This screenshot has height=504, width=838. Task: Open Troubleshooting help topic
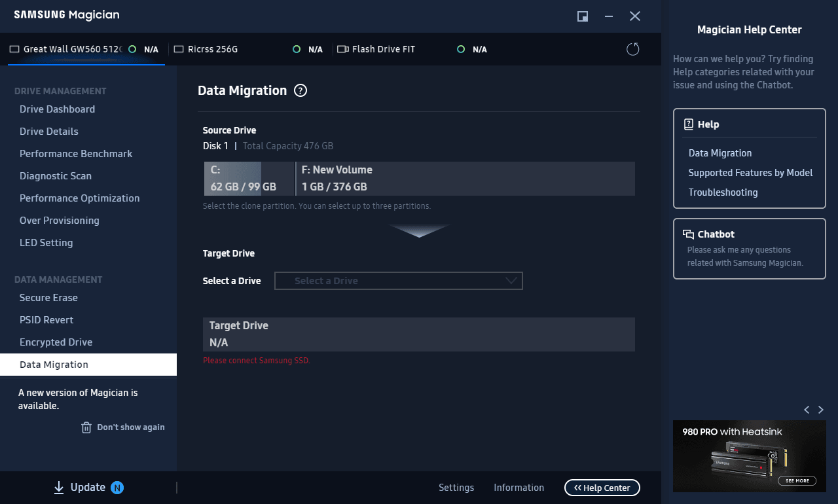pos(723,192)
